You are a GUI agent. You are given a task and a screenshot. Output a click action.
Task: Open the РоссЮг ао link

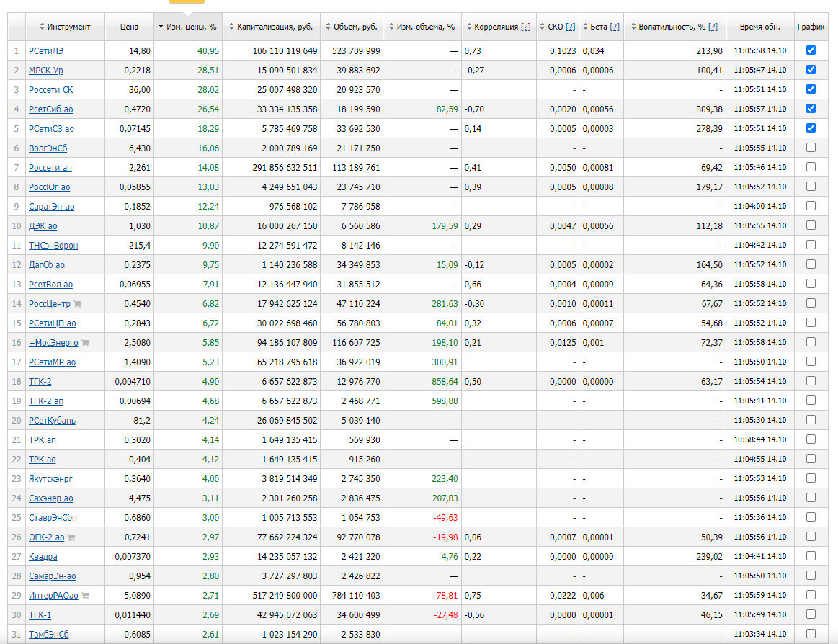point(49,187)
